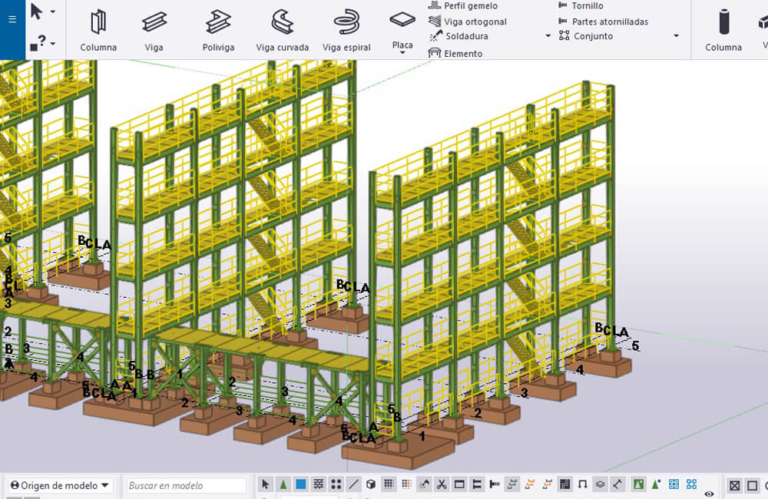Image resolution: width=768 pixels, height=499 pixels.
Task: Expand the pointer tool dropdown arrow
Action: (x=53, y=11)
